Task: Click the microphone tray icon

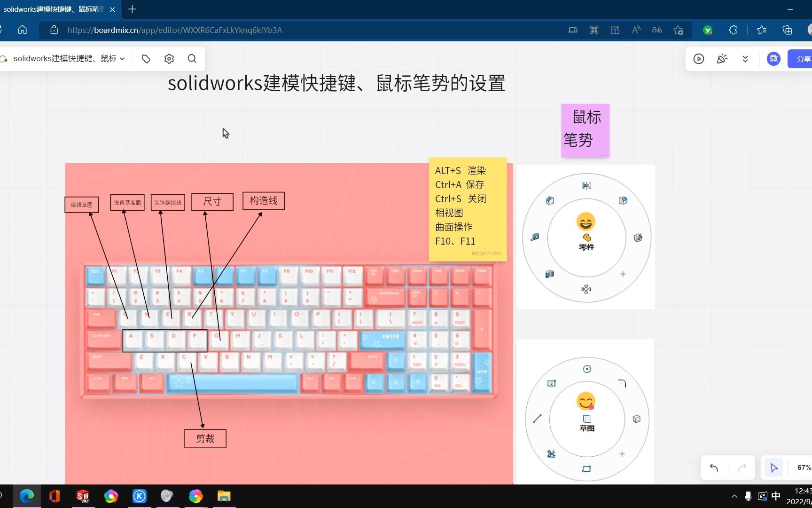Action: coord(748,496)
